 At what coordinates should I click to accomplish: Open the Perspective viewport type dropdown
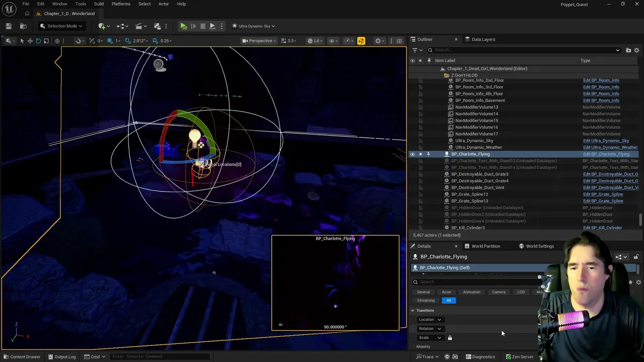(259, 41)
